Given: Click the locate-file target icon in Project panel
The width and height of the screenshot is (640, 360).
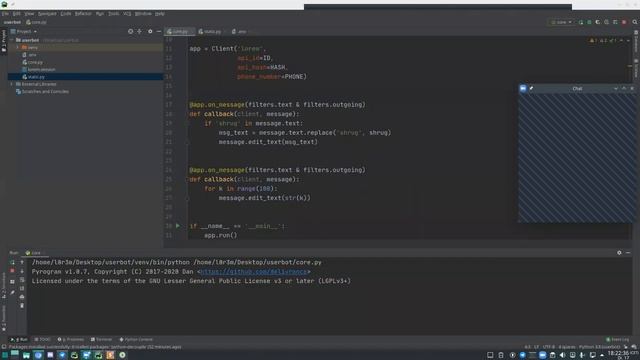Looking at the screenshot, I should [130, 31].
